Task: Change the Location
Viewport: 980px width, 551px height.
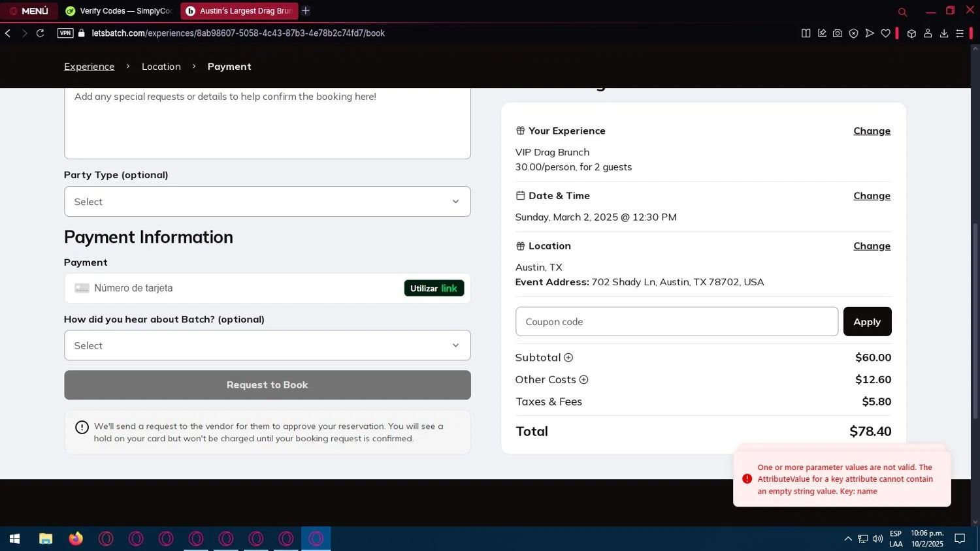Action: [x=872, y=246]
